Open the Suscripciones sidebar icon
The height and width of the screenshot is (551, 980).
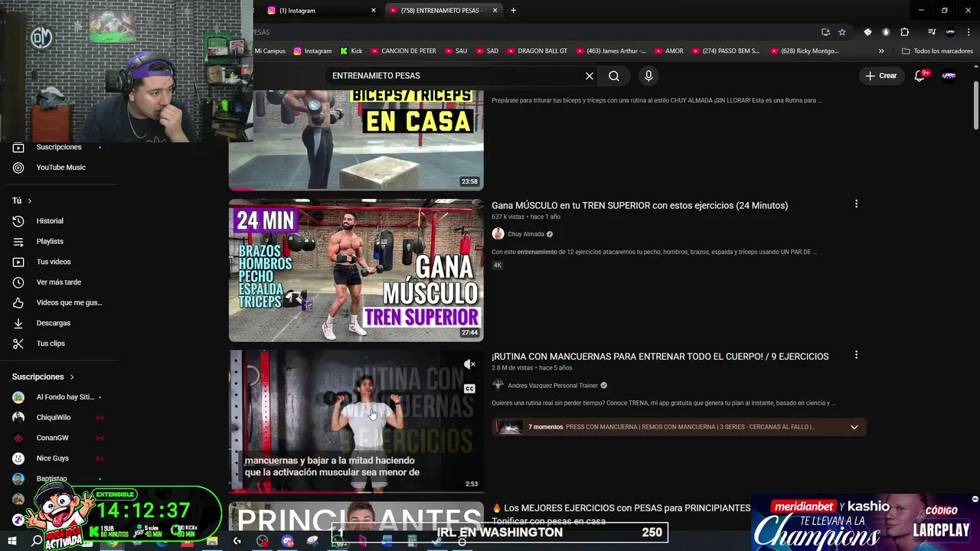point(18,147)
